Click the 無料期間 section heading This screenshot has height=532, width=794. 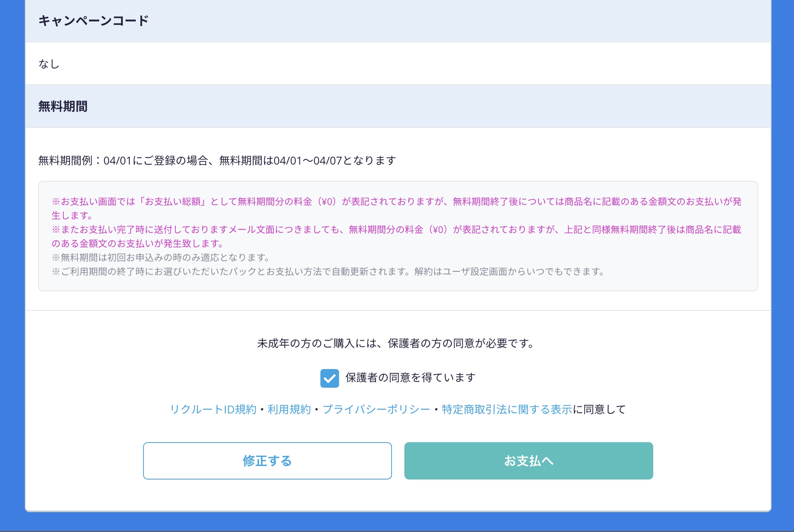(63, 106)
